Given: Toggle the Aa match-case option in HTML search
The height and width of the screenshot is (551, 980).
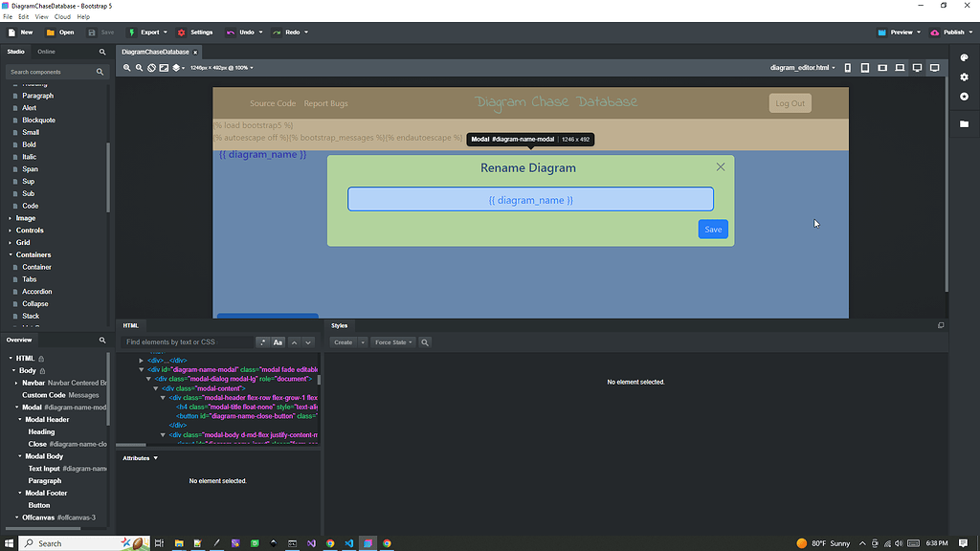Looking at the screenshot, I should pyautogui.click(x=278, y=342).
